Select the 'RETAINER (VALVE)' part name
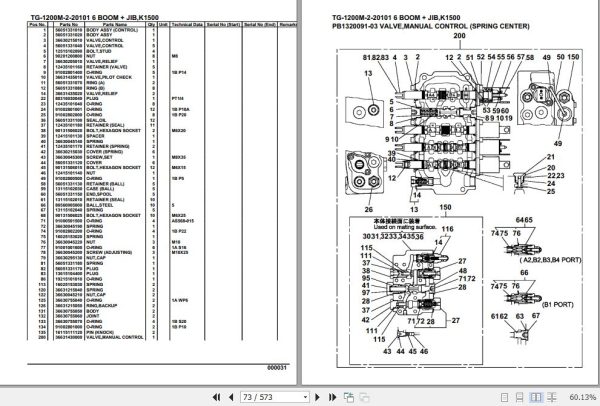 click(105, 67)
